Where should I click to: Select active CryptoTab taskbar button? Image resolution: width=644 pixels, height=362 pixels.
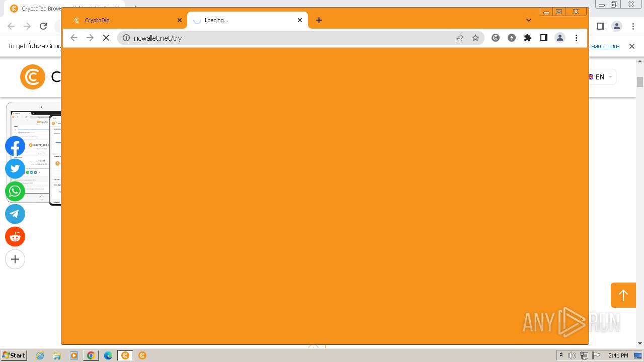(x=125, y=355)
